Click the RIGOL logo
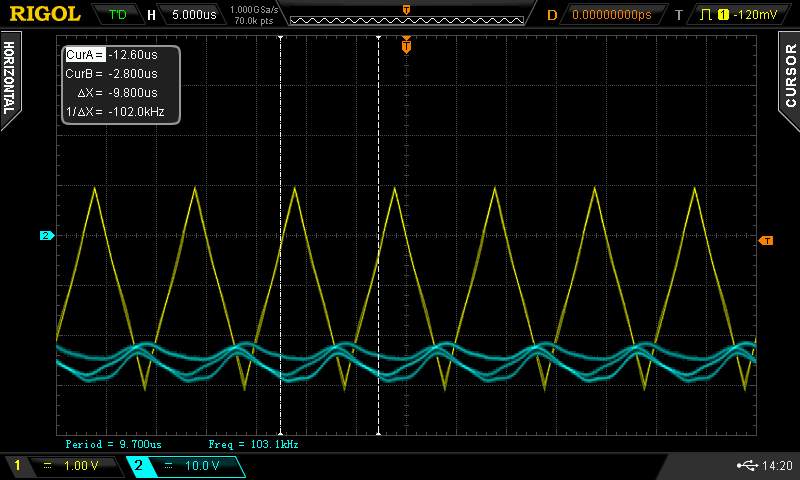This screenshot has height=480, width=800. coord(45,14)
